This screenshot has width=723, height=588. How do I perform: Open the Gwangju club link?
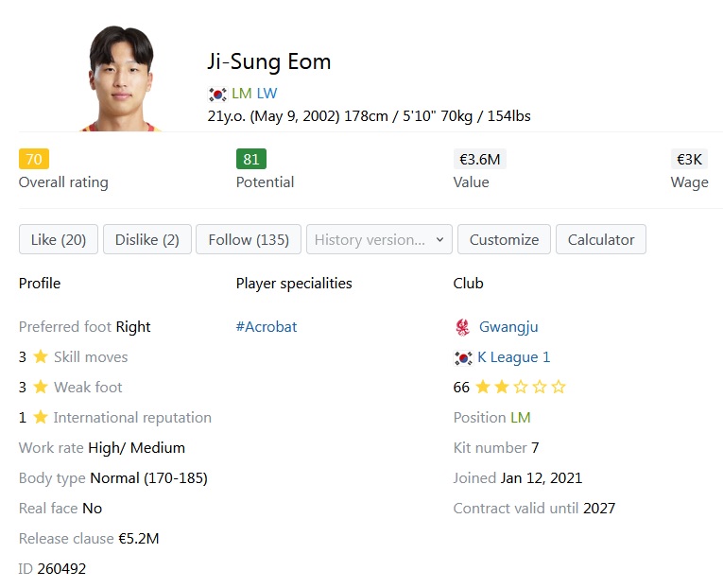(508, 327)
